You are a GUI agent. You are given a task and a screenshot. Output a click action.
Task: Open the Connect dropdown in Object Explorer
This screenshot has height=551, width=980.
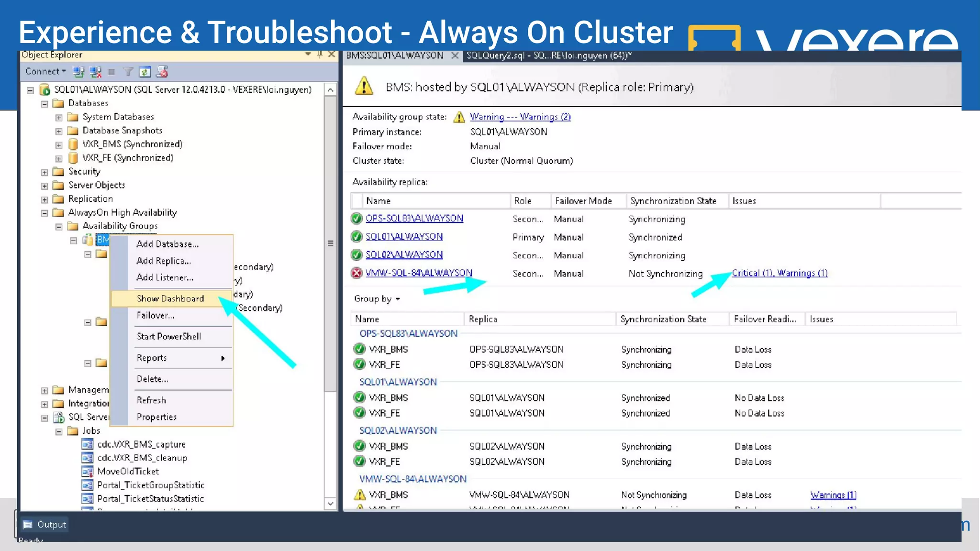click(x=46, y=71)
